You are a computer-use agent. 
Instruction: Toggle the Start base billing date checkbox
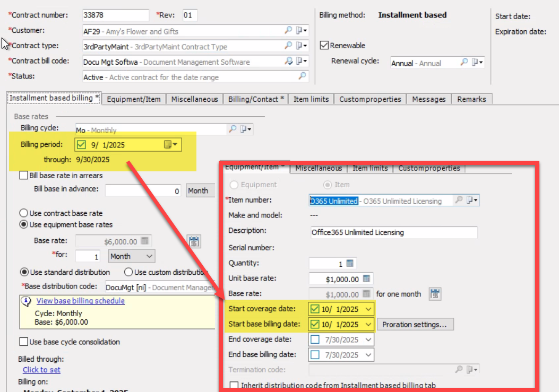pos(315,324)
